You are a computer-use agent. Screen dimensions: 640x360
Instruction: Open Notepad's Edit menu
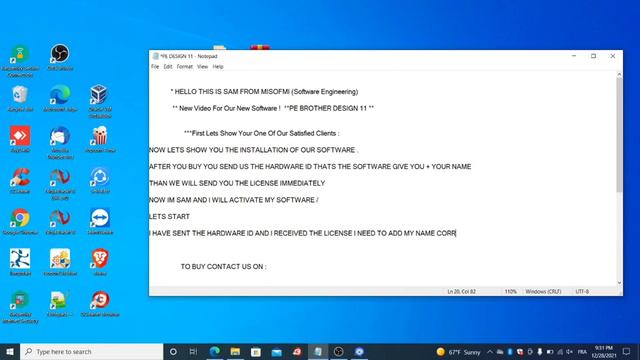point(168,67)
